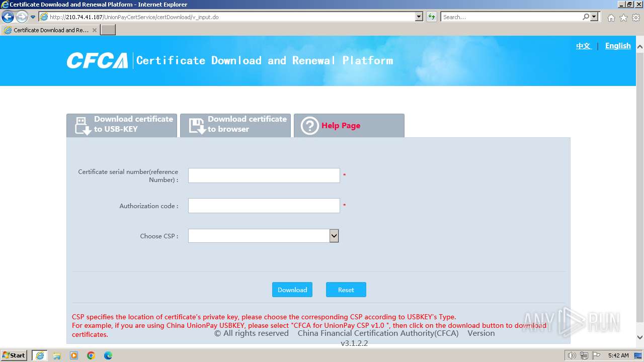Image resolution: width=644 pixels, height=362 pixels.
Task: Click the page scrollbar up arrow
Action: [640, 47]
